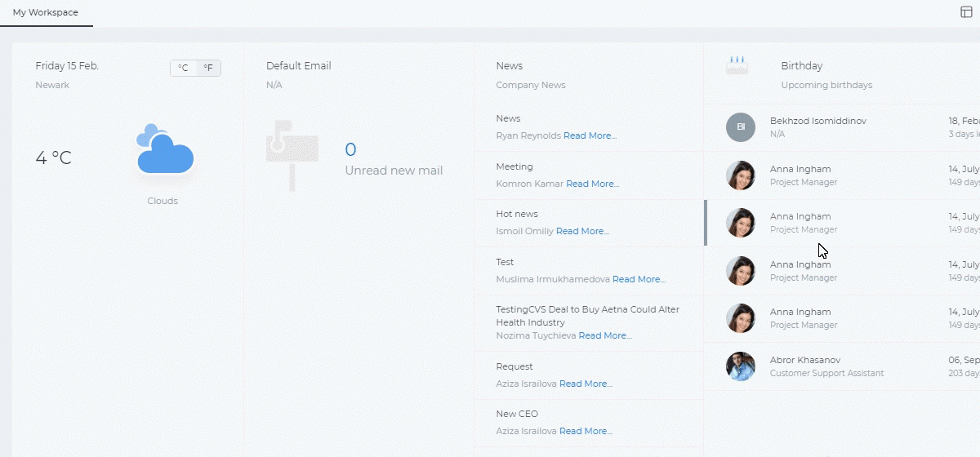Switch temperature to °C

183,69
